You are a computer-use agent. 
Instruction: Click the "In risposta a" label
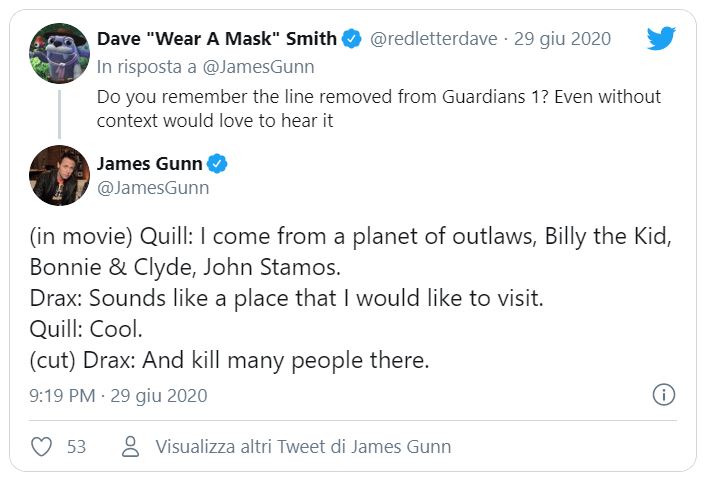(x=146, y=67)
